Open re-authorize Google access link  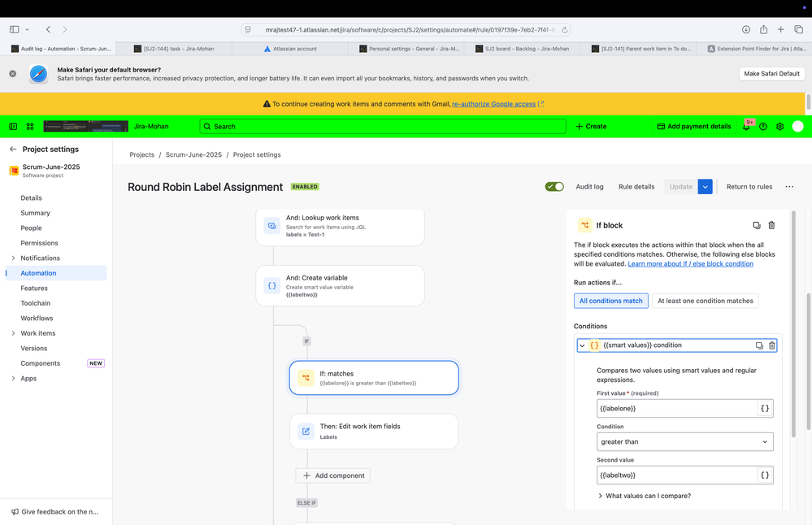(x=493, y=104)
